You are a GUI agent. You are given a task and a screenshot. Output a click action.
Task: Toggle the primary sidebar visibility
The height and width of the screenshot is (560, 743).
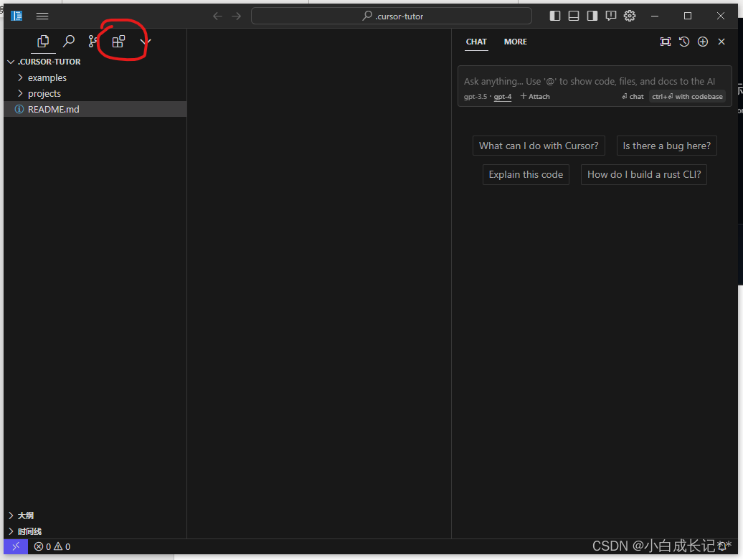[554, 16]
